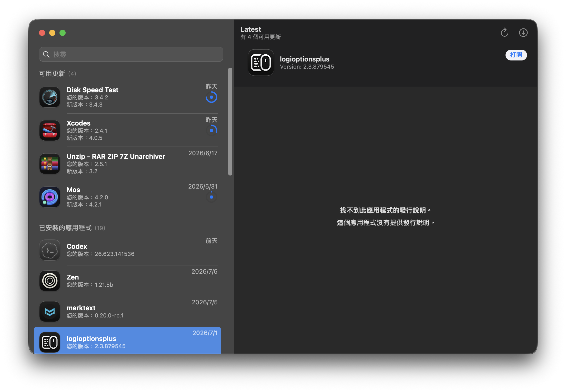This screenshot has width=566, height=392.
Task: Click Xcodes update progress indicator
Action: click(x=211, y=130)
